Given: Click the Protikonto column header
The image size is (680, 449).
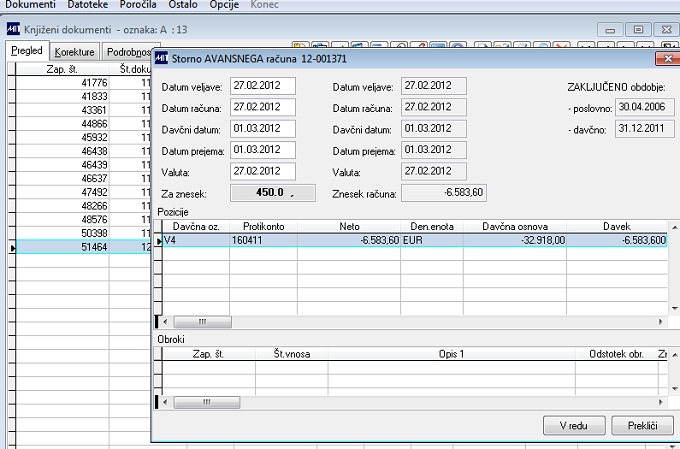Looking at the screenshot, I should click(x=263, y=226).
